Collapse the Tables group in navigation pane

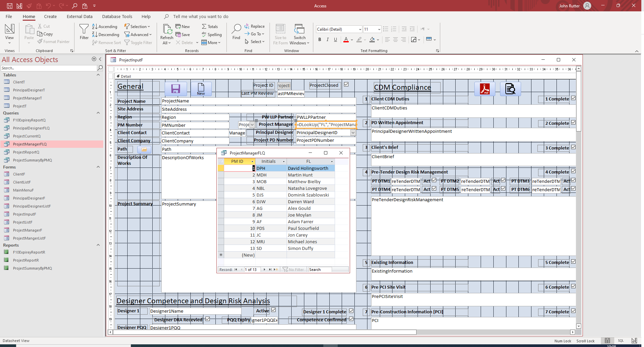tap(98, 75)
